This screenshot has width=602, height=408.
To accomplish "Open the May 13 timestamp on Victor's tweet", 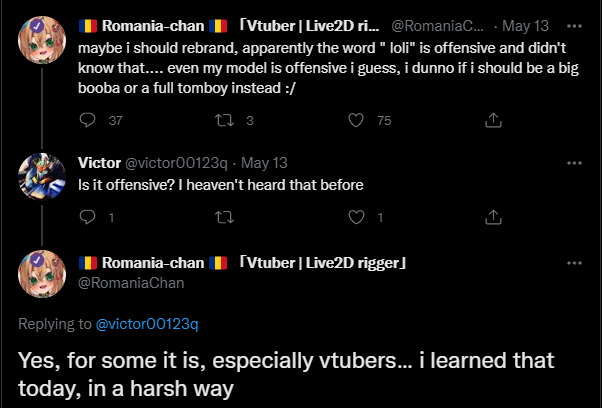I will coord(264,163).
